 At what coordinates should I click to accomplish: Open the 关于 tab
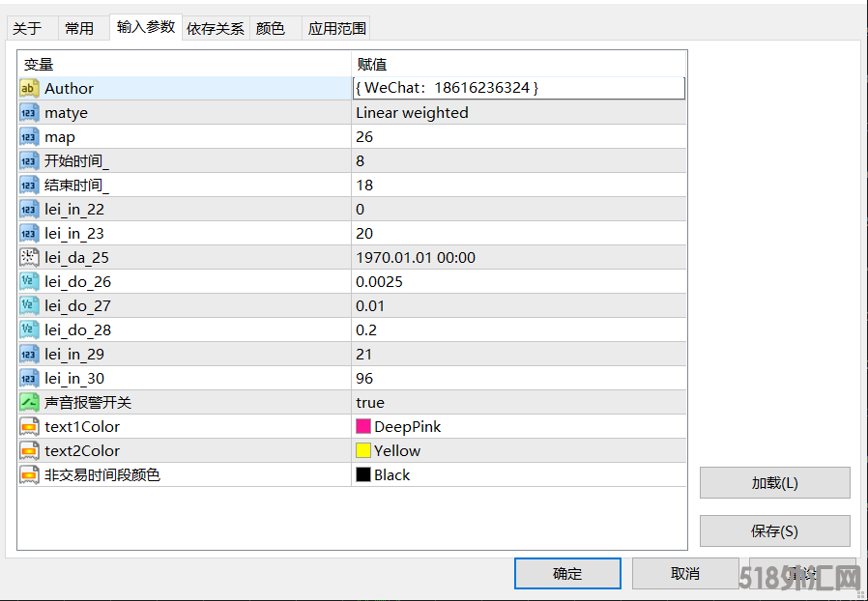click(x=32, y=28)
